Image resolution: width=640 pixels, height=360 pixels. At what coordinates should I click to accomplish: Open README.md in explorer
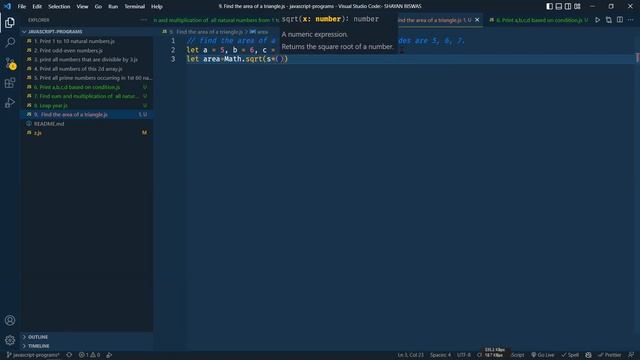pos(87,124)
